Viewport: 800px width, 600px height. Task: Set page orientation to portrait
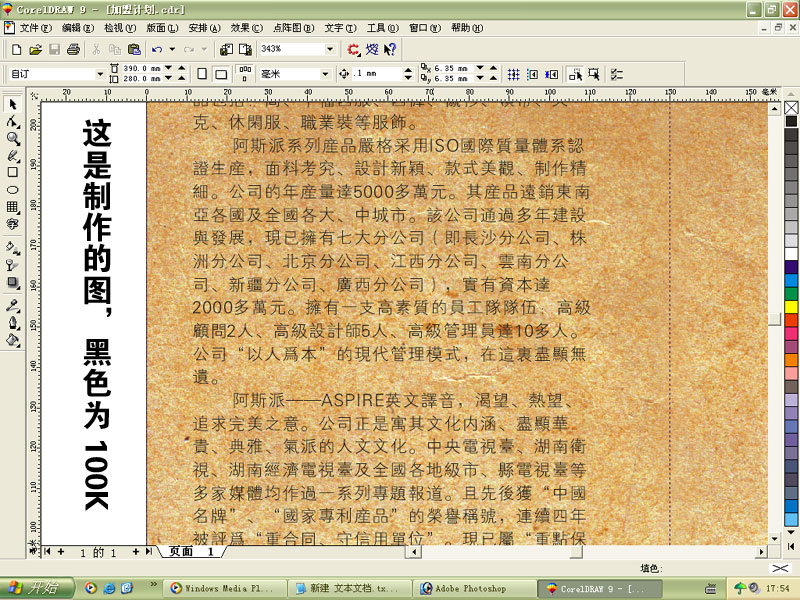coord(202,74)
